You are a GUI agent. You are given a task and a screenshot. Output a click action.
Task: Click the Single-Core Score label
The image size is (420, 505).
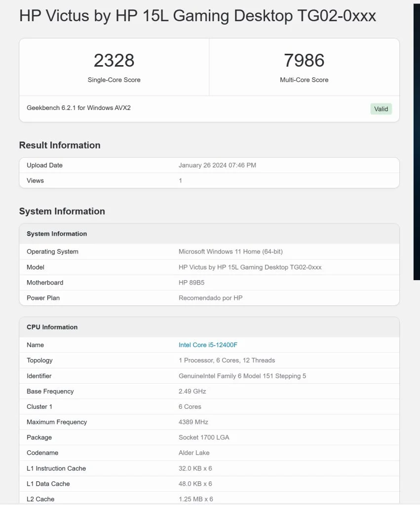coord(114,80)
